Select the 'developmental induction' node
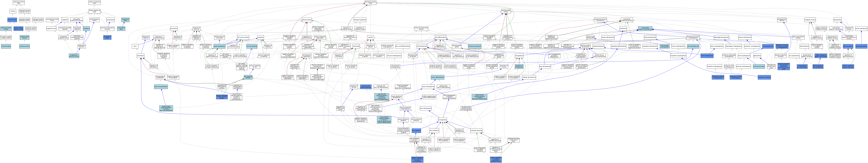This screenshot has height=163, width=868. coord(782,20)
